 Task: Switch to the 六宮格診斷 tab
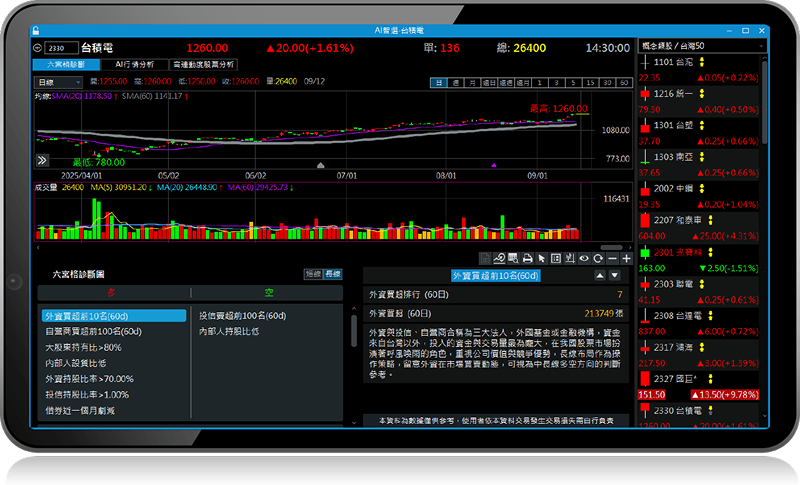pyautogui.click(x=66, y=65)
